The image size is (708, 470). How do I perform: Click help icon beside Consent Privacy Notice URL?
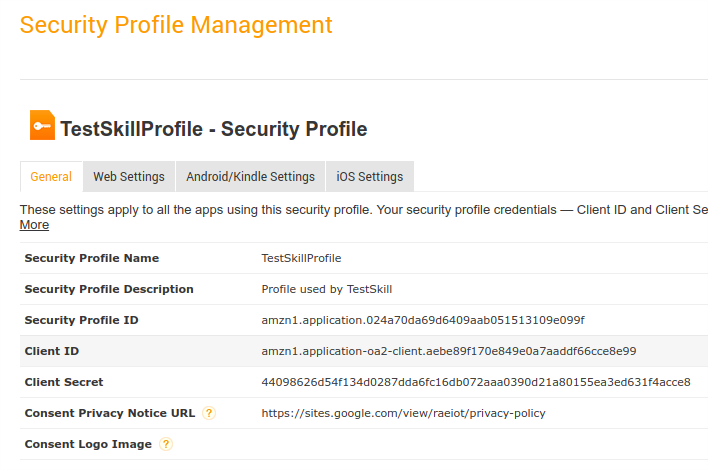tap(209, 413)
